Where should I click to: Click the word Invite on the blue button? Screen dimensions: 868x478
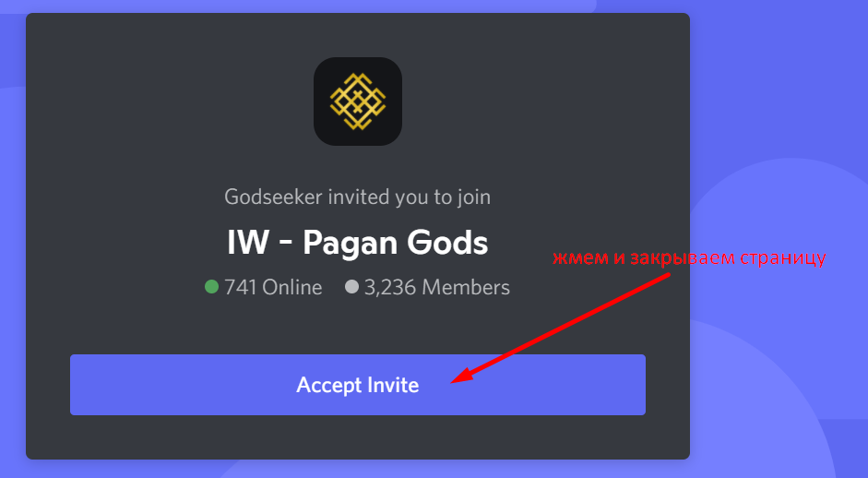pyautogui.click(x=392, y=385)
